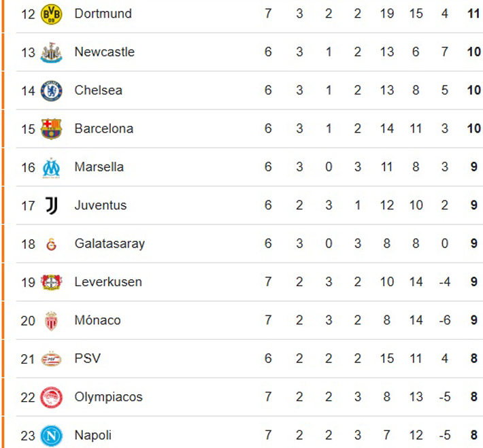Click the Galatasaray club crest
The height and width of the screenshot is (448, 483).
tap(51, 244)
